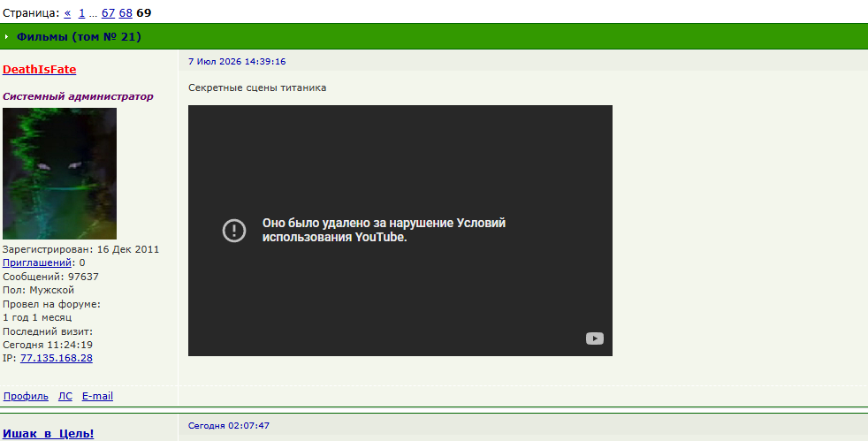Go to previous page via « link
This screenshot has height=441, width=868.
(67, 12)
